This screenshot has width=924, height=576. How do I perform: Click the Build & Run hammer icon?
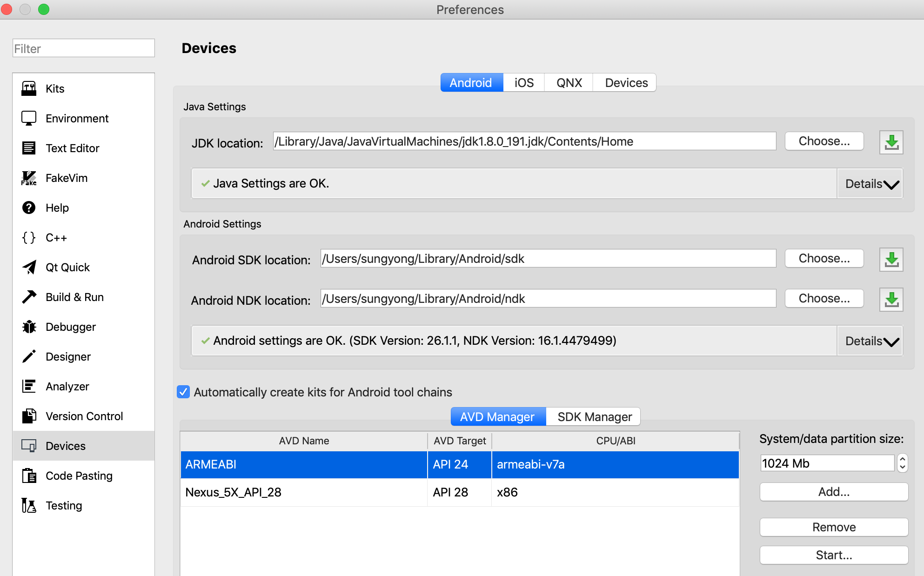click(x=29, y=297)
